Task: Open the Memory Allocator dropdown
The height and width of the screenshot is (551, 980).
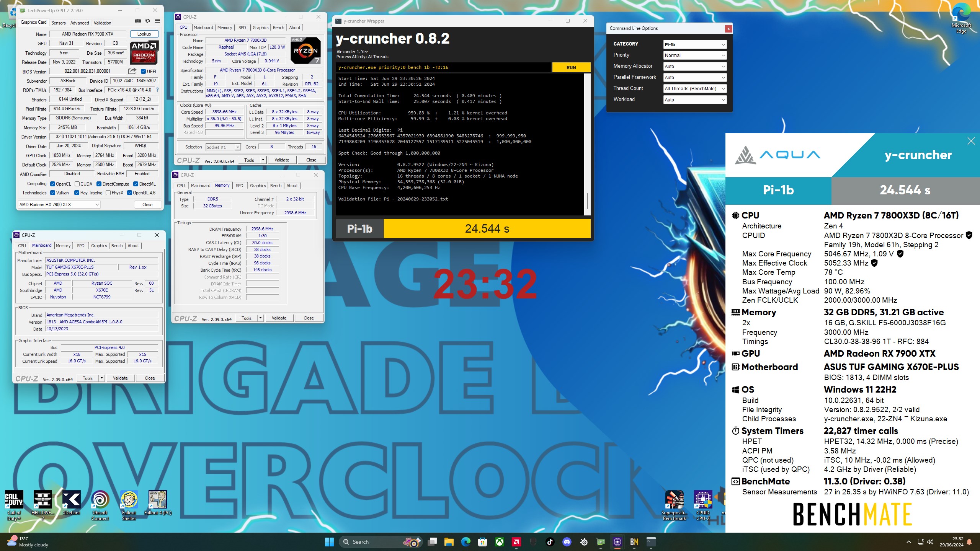Action: (695, 67)
